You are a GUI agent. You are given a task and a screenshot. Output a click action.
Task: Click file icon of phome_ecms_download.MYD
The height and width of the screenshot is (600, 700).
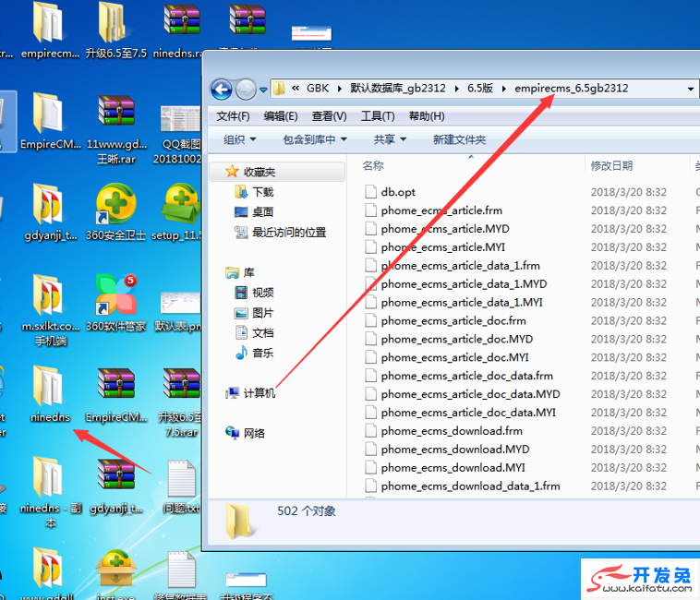[370, 450]
